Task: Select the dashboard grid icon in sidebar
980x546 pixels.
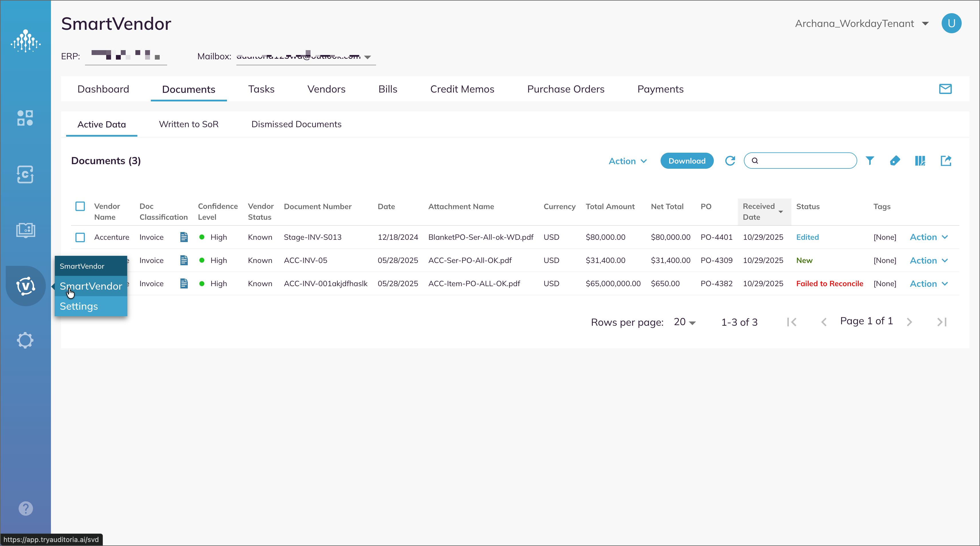Action: (x=25, y=118)
